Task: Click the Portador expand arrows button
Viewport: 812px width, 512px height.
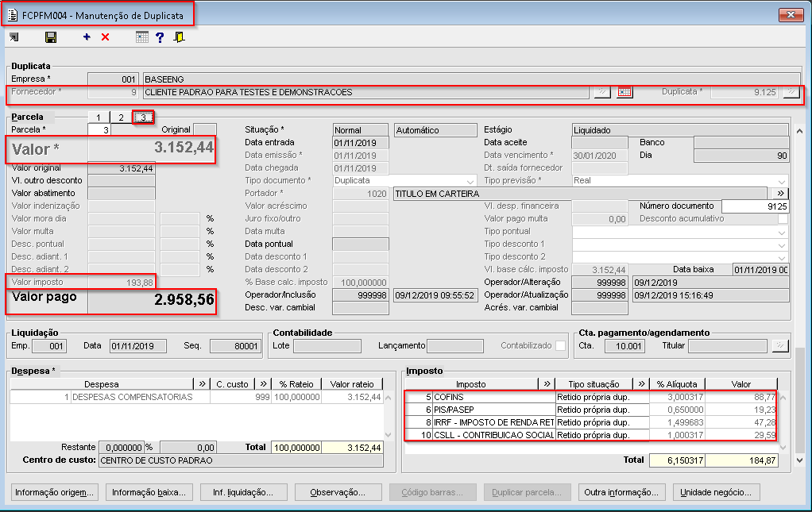Action: (x=780, y=194)
